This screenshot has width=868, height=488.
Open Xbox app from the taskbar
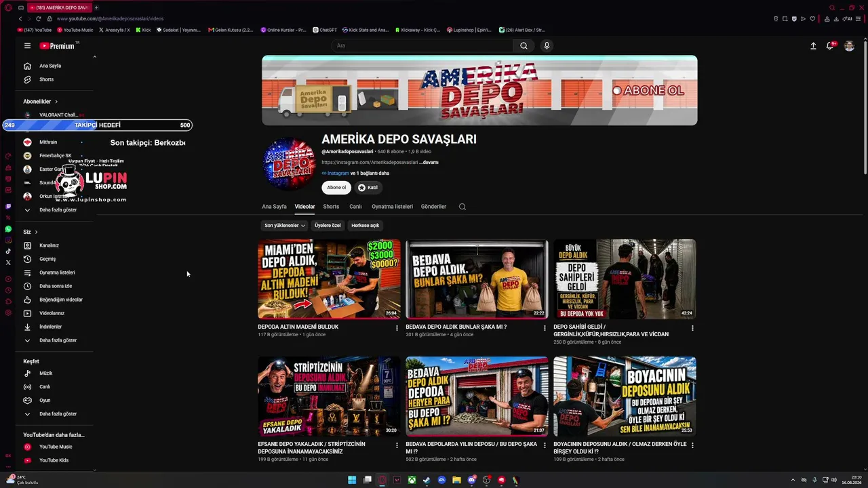(x=412, y=480)
